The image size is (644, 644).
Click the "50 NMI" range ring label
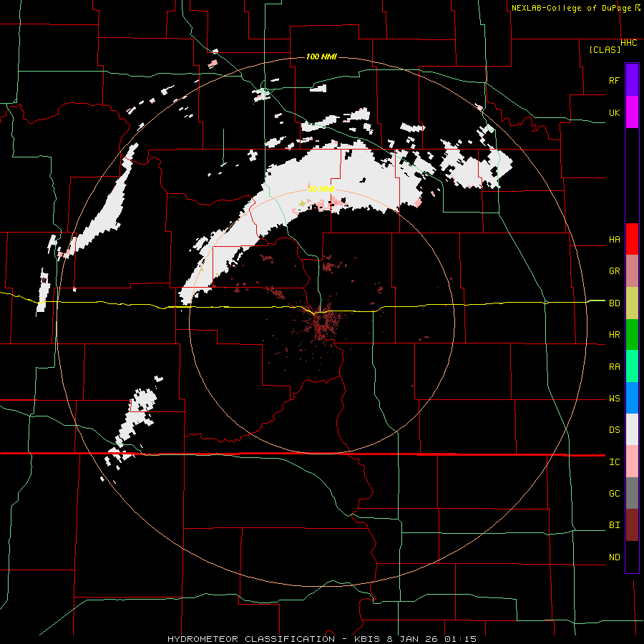(x=321, y=189)
